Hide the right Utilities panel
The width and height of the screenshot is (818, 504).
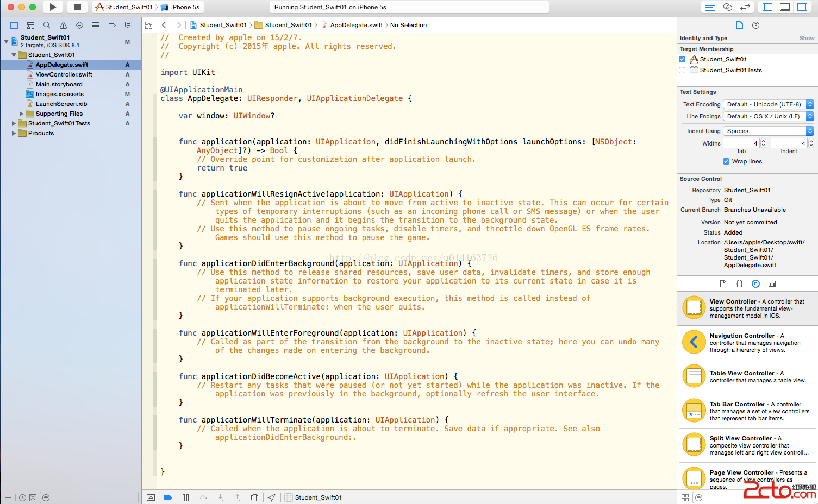point(802,7)
